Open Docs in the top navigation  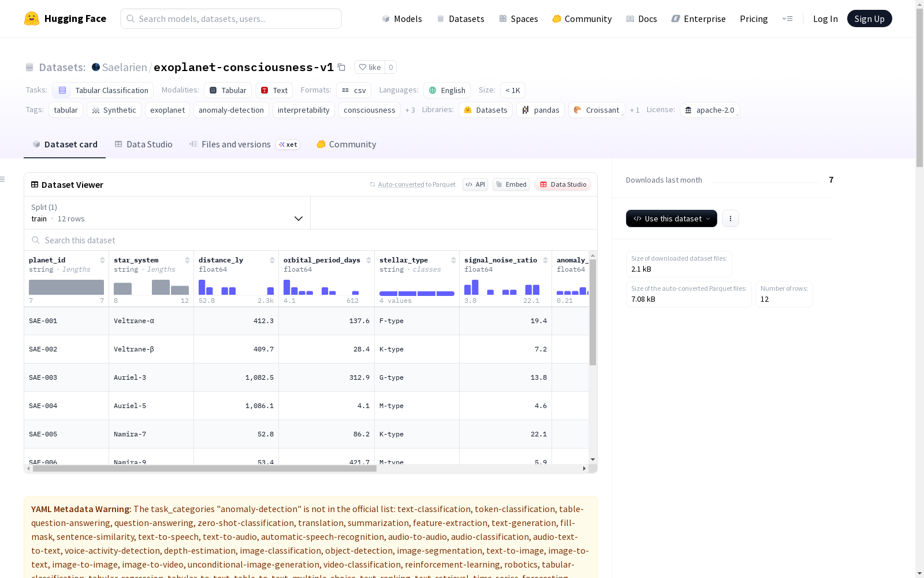pyautogui.click(x=641, y=18)
